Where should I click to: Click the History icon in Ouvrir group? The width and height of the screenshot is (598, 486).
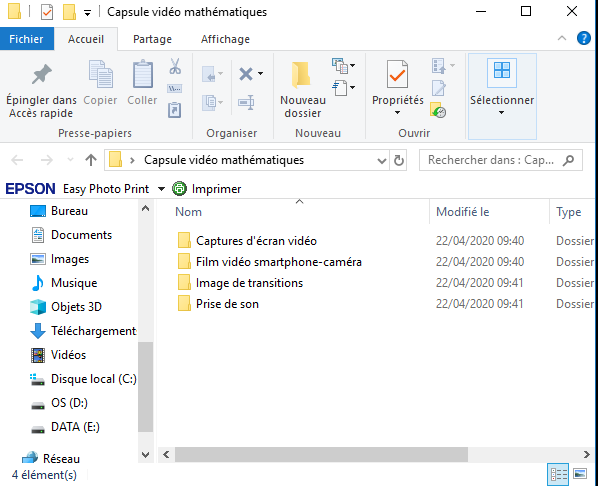tap(438, 111)
